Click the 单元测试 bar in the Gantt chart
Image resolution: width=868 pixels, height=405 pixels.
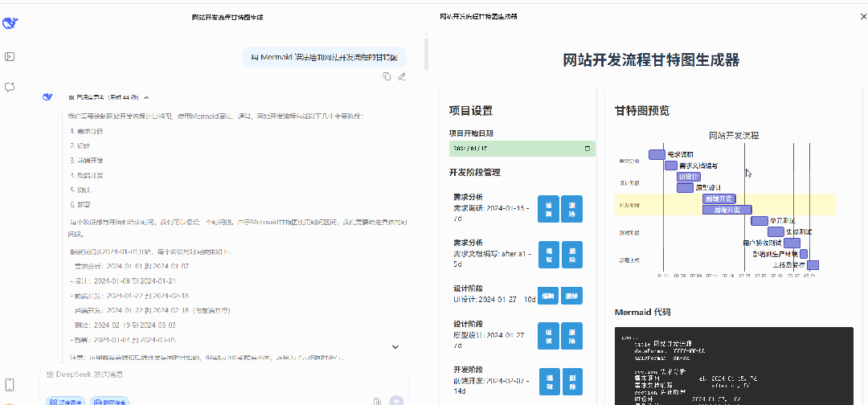pos(759,221)
